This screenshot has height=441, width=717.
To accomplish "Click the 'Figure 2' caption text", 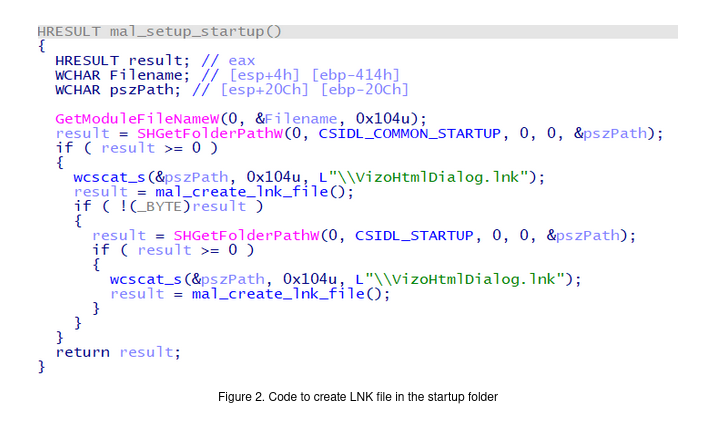I will point(358,397).
